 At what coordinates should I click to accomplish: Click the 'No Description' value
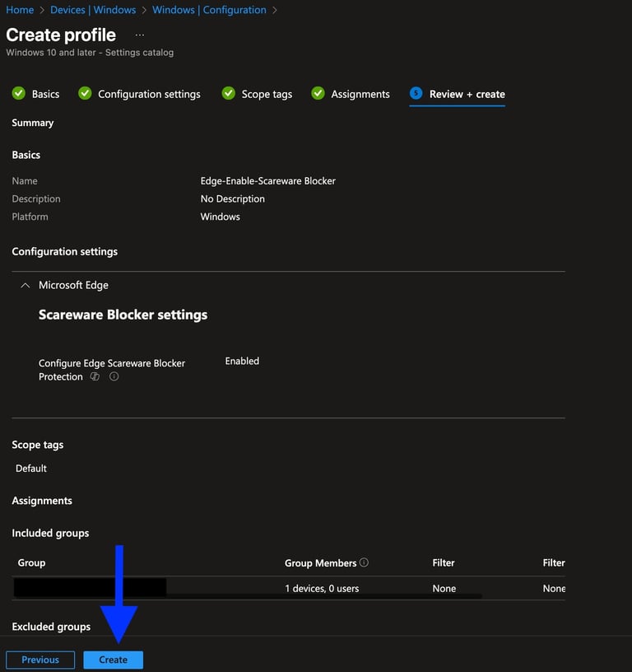(x=233, y=198)
